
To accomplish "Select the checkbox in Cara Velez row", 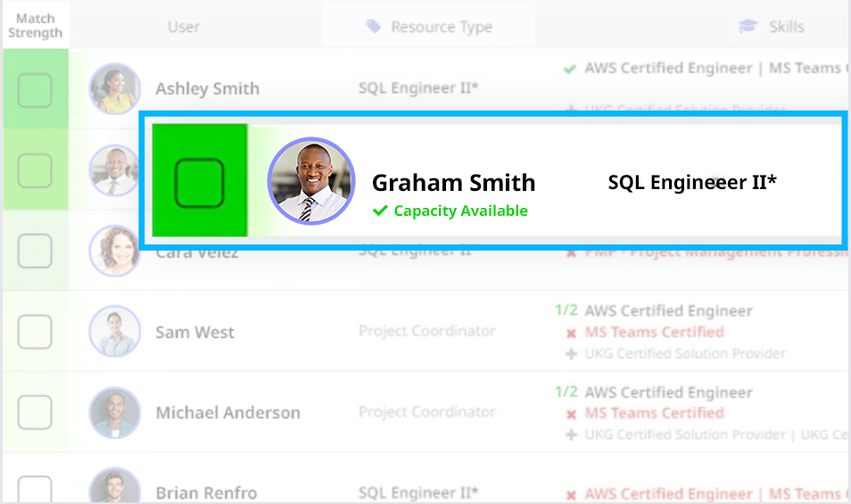I will [x=35, y=251].
